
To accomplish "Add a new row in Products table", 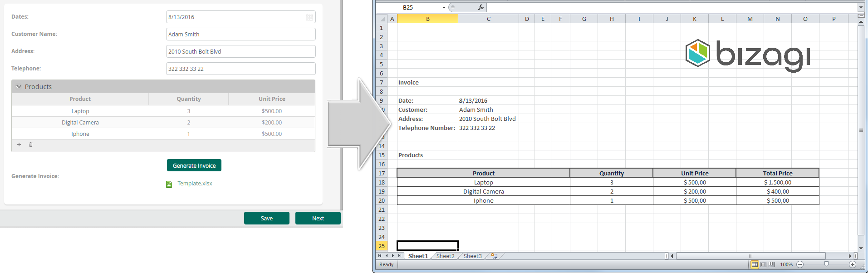I will [x=19, y=144].
